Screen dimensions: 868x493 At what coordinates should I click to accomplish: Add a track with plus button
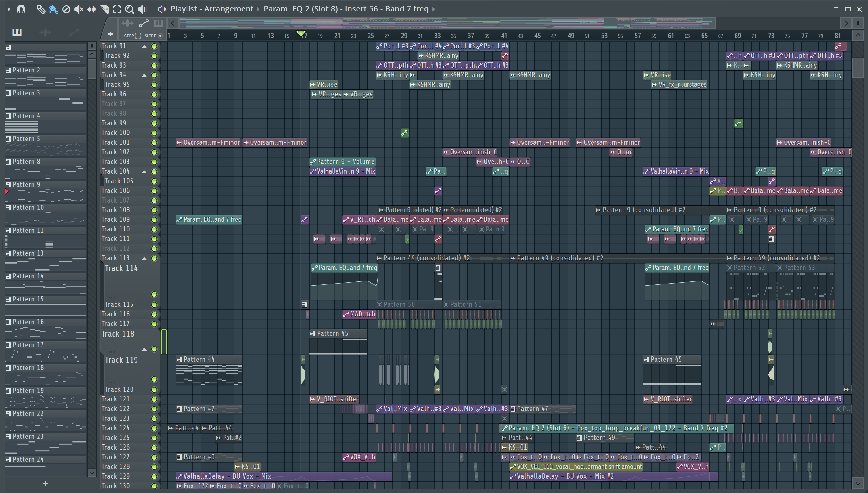110,34
